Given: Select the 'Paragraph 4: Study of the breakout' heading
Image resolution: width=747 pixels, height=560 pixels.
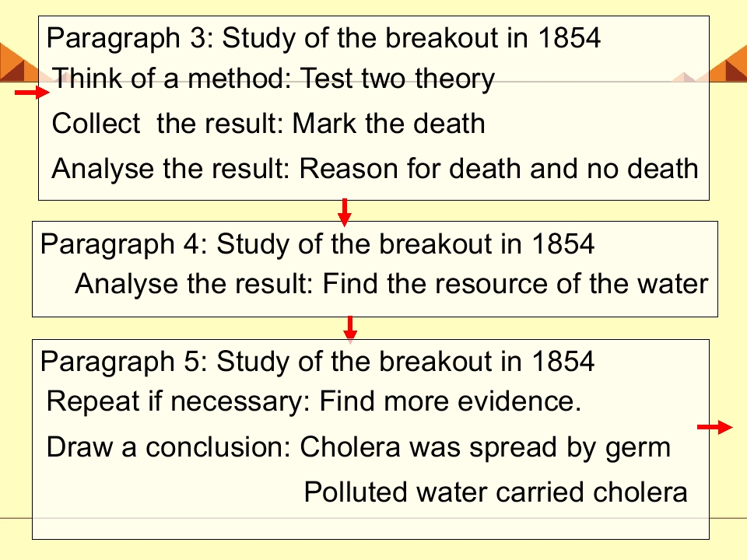Looking at the screenshot, I should click(x=317, y=243).
